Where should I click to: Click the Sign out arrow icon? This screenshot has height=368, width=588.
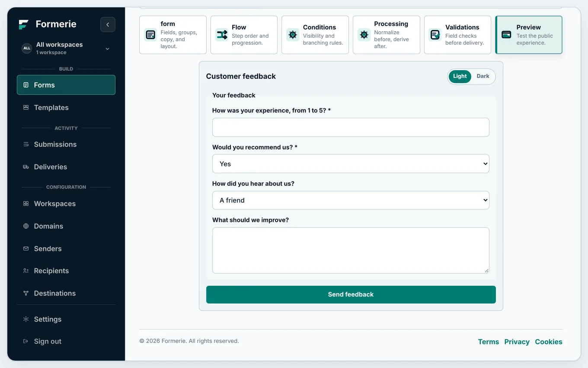pos(26,341)
